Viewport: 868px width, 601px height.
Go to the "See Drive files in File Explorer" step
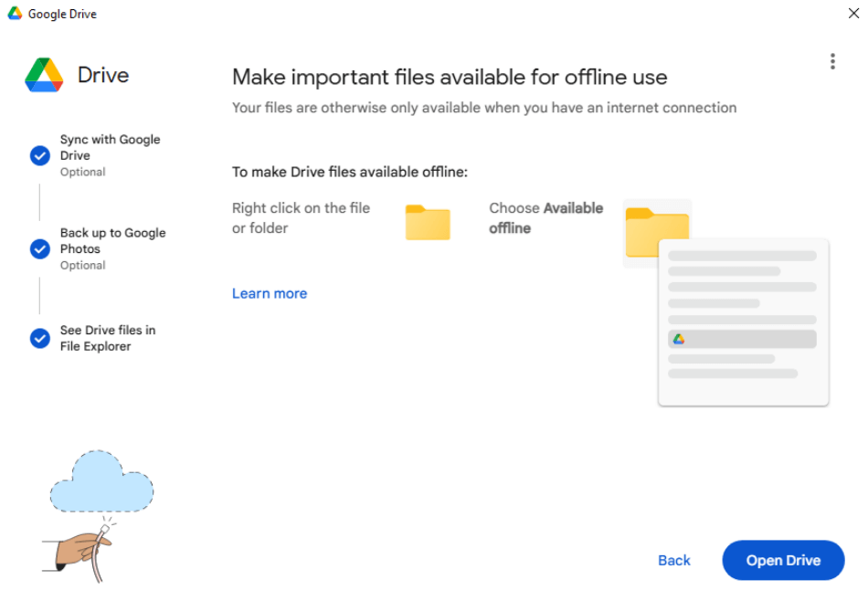click(x=107, y=338)
